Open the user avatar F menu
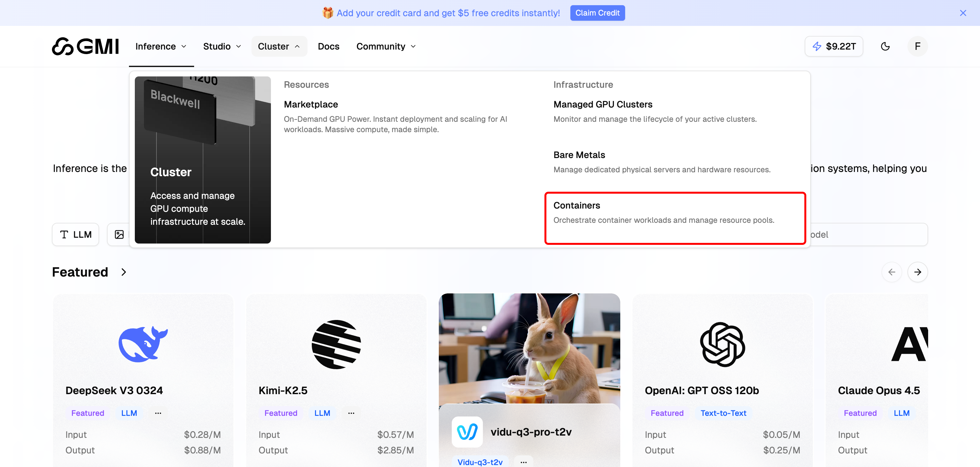This screenshot has width=980, height=467. (x=917, y=46)
